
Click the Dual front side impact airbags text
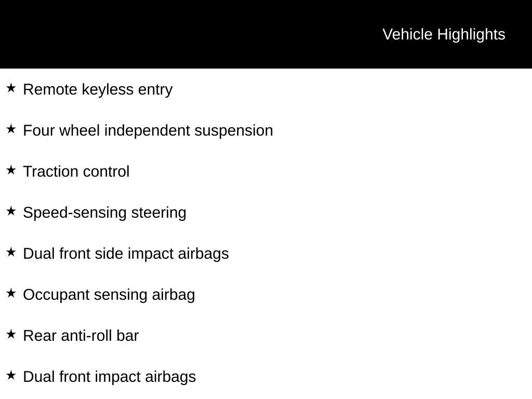pyautogui.click(x=126, y=254)
